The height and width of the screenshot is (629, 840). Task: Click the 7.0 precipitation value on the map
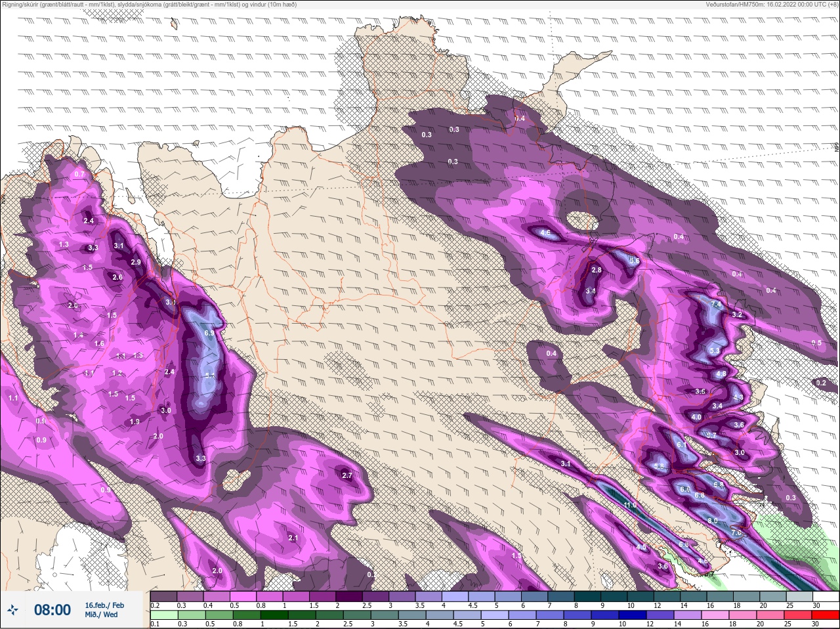click(x=736, y=533)
